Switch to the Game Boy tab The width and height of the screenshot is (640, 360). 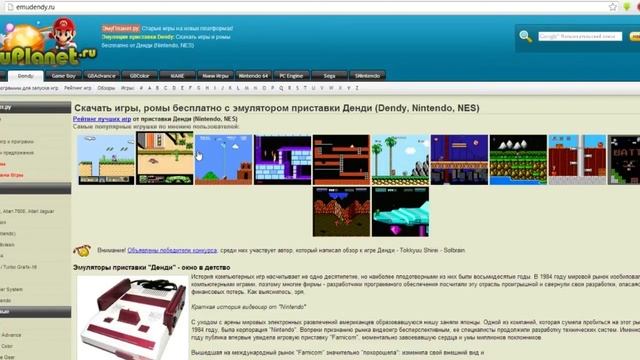63,76
